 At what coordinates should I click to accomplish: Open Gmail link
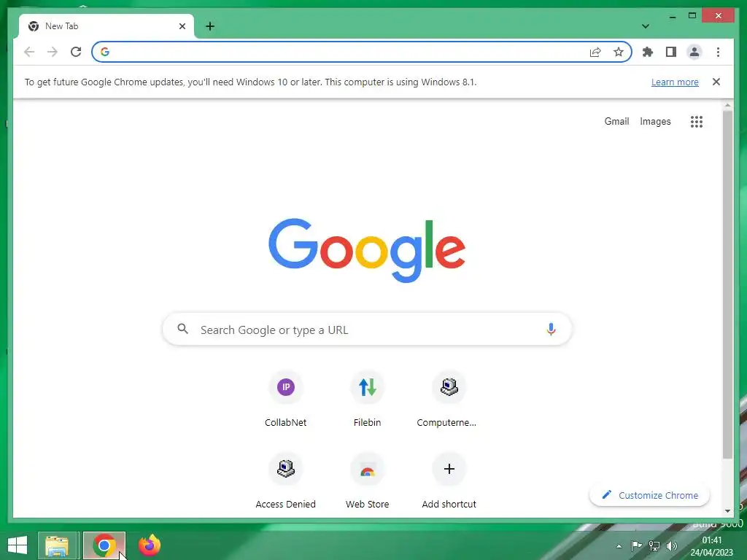click(x=616, y=122)
